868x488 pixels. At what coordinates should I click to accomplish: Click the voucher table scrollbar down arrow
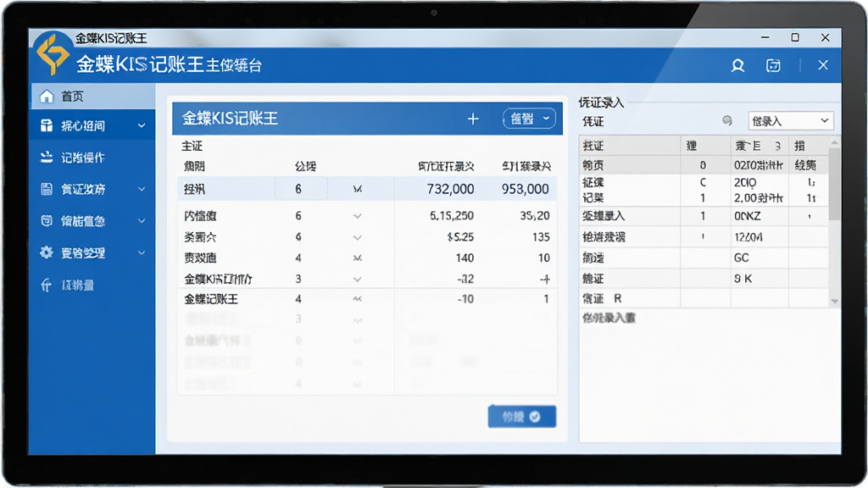click(834, 302)
